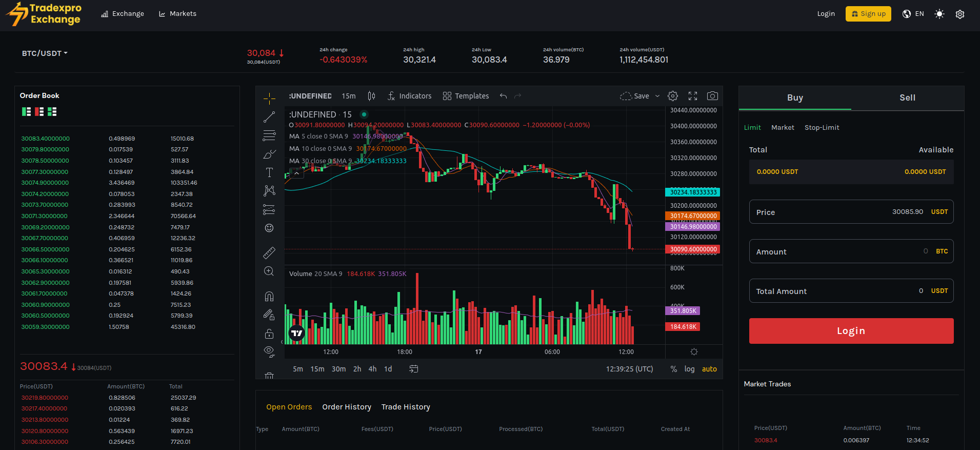The width and height of the screenshot is (980, 450).
Task: Open the Order History tab
Action: point(347,407)
